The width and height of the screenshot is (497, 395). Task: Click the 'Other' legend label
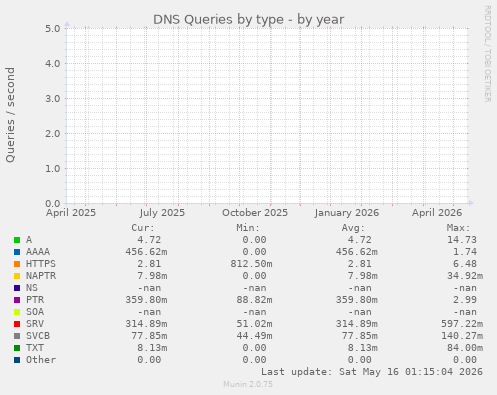click(41, 360)
